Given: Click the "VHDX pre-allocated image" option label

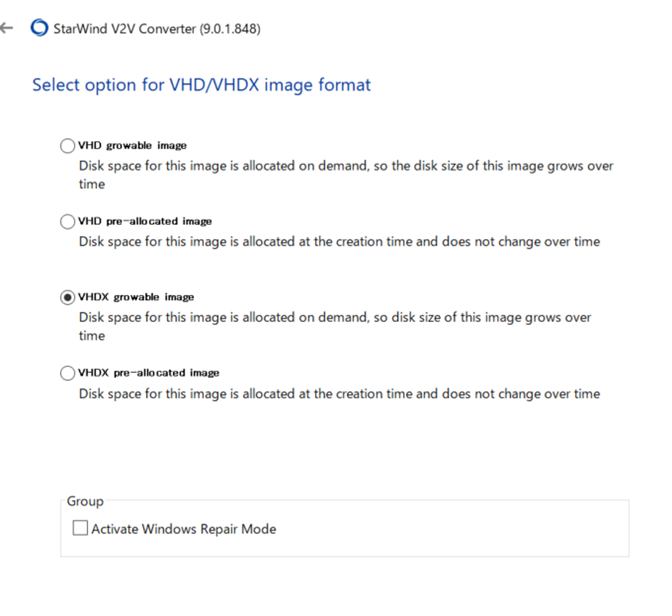Looking at the screenshot, I should [149, 373].
